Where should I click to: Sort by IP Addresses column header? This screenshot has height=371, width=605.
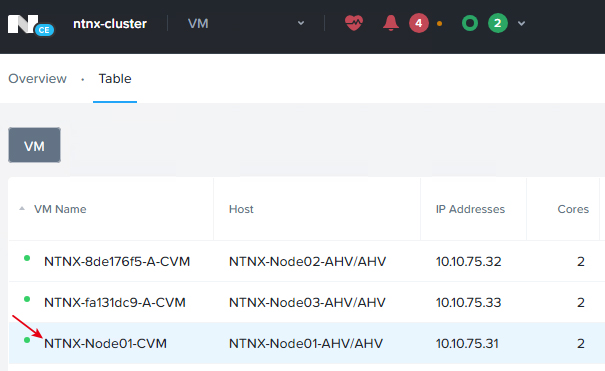pyautogui.click(x=470, y=209)
